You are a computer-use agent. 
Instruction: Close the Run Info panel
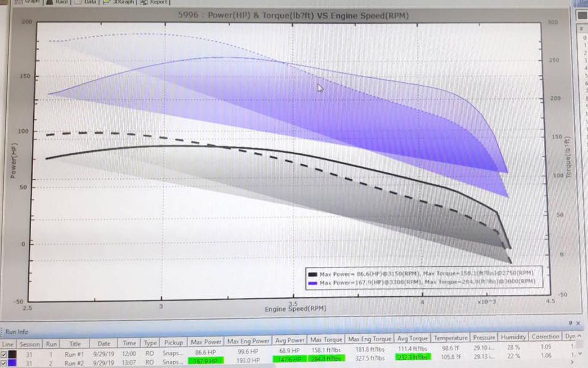pyautogui.click(x=578, y=323)
